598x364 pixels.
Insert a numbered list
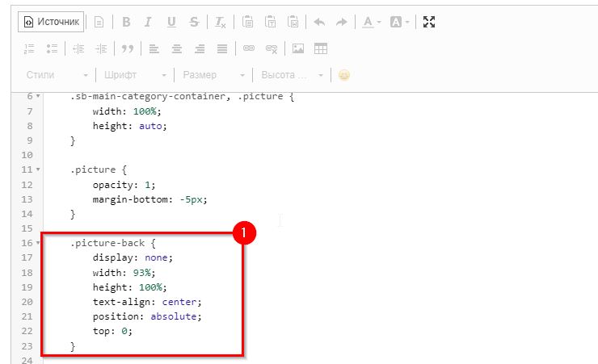(30, 48)
